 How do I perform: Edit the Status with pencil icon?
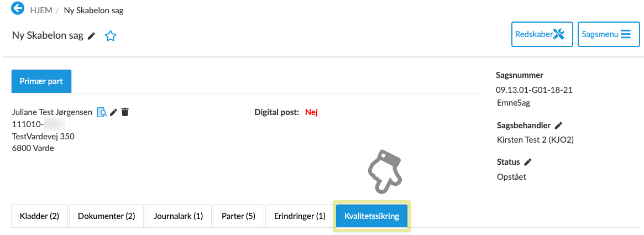pyautogui.click(x=528, y=162)
